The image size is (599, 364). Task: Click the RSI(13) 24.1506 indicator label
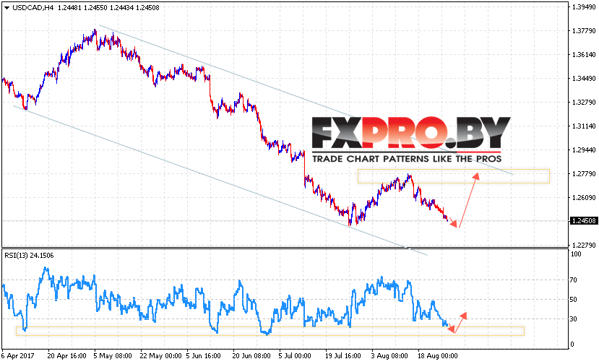(29, 256)
